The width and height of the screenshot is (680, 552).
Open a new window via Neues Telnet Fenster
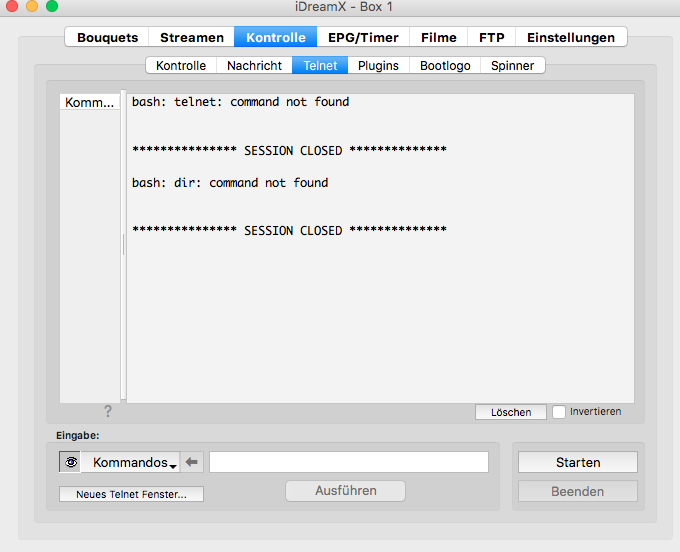coord(131,494)
